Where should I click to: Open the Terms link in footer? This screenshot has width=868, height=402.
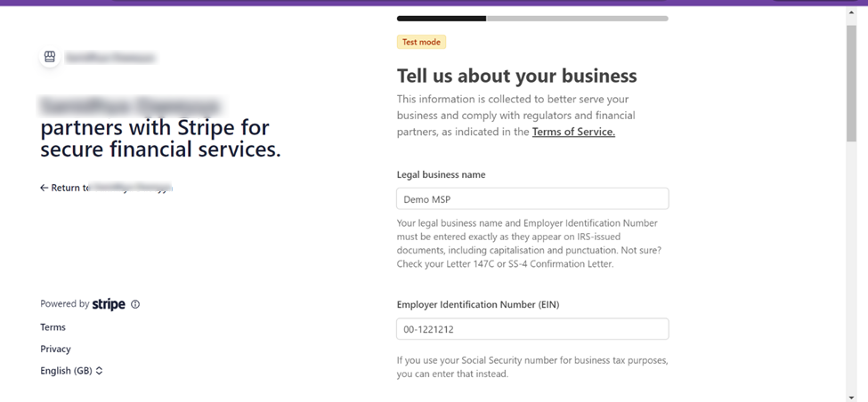click(53, 327)
